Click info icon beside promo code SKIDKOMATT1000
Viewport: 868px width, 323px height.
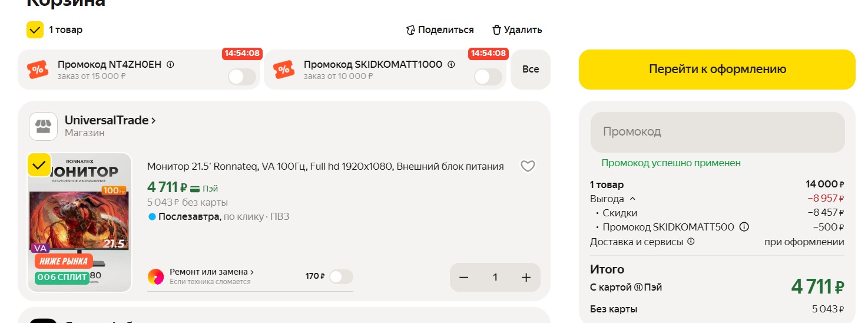pyautogui.click(x=451, y=65)
